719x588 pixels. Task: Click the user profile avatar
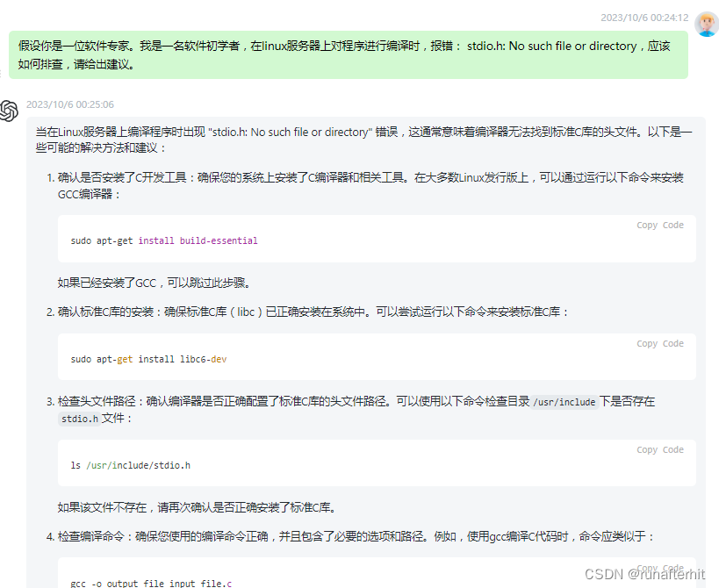point(707,22)
